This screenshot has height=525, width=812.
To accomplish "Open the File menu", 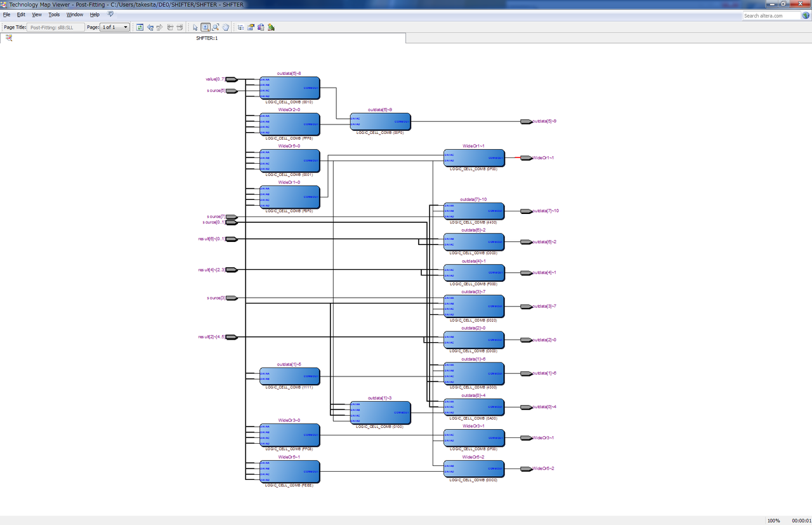I will pyautogui.click(x=7, y=14).
